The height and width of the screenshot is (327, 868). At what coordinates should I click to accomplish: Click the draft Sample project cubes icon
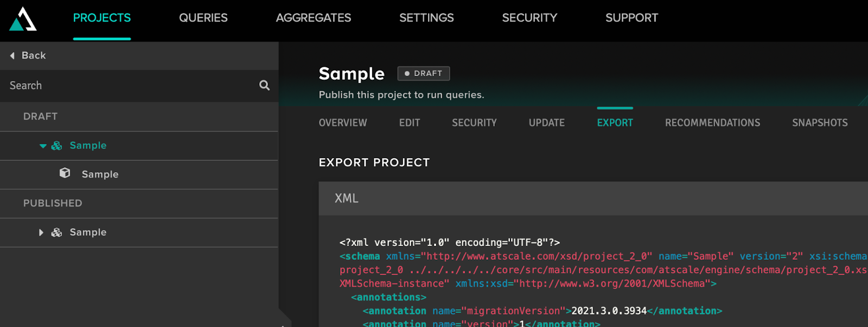[56, 146]
